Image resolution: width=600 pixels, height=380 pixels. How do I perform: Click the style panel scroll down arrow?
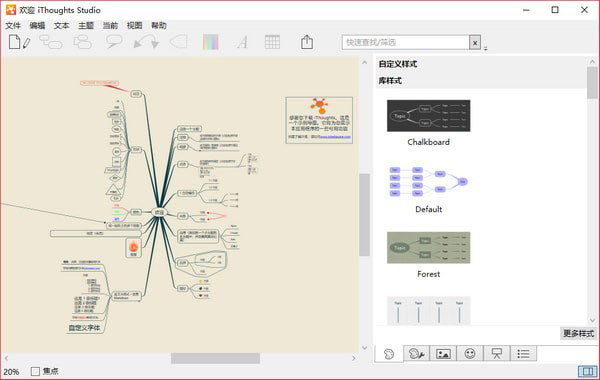592,320
